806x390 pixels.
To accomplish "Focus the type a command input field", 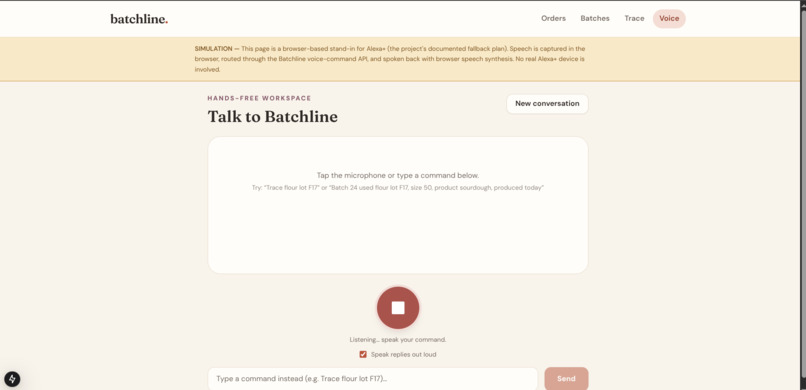I will point(373,379).
